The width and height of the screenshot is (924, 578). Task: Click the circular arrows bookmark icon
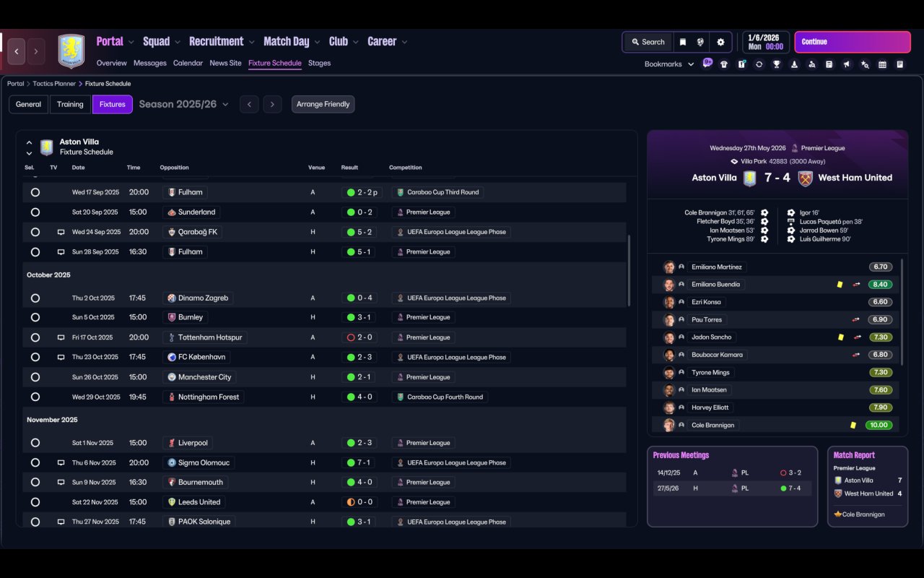[x=759, y=64]
